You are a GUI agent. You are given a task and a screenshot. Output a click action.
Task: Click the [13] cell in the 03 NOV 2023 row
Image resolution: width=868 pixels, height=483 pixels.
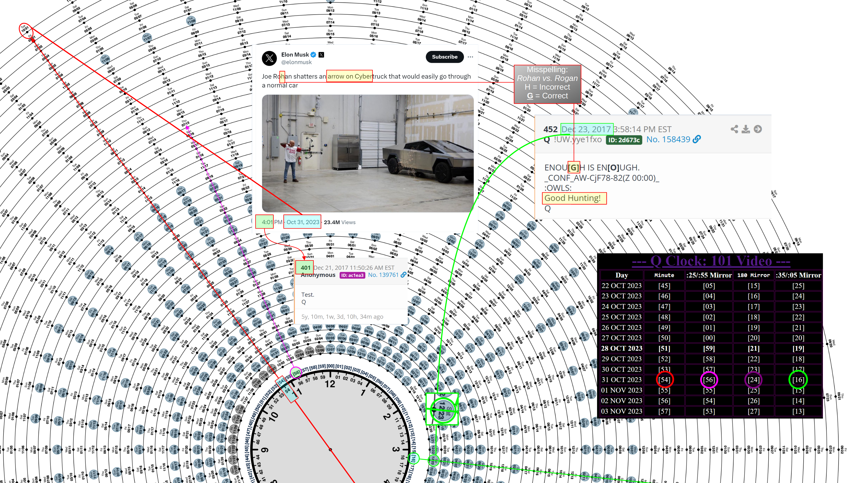pos(798,411)
